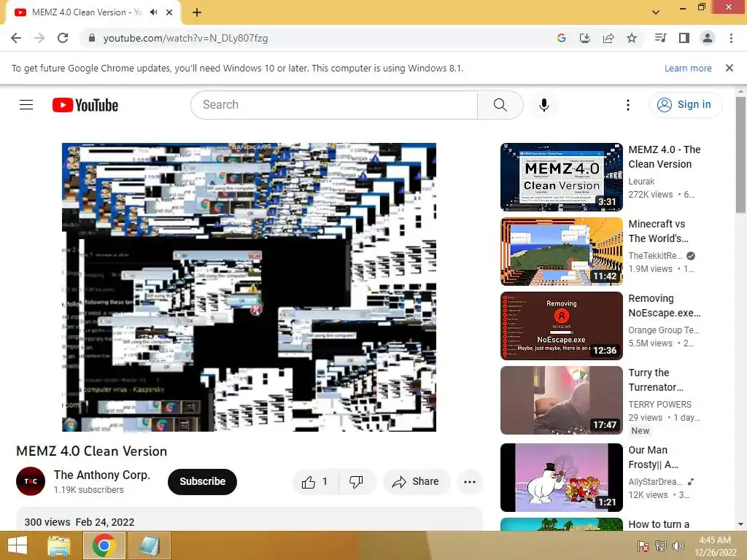Open more actions ellipsis under video
Viewport: 747px width, 560px height.
click(x=470, y=482)
